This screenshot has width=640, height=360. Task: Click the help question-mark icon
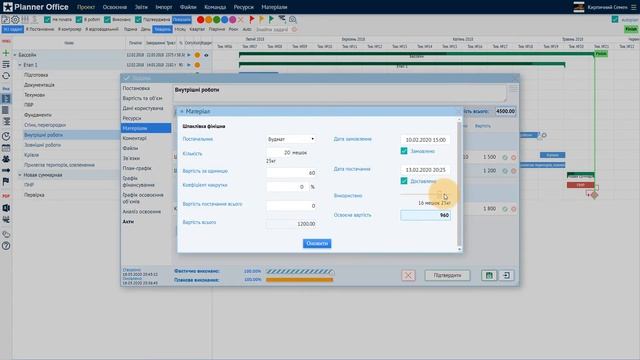6,246
